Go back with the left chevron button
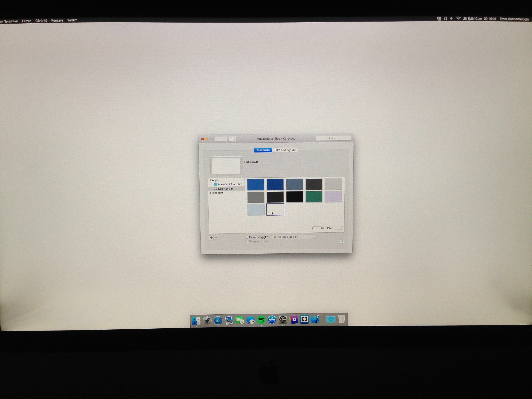Screen dimensions: 532x399 pos(218,139)
